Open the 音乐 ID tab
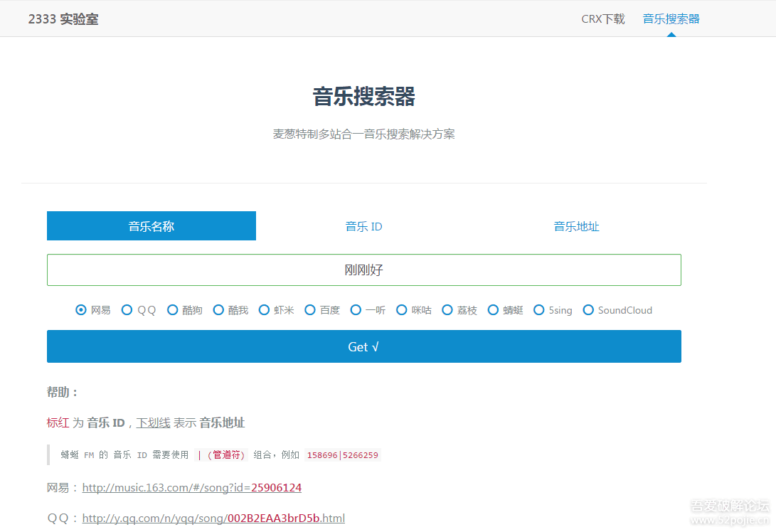776x532 pixels. pos(363,226)
